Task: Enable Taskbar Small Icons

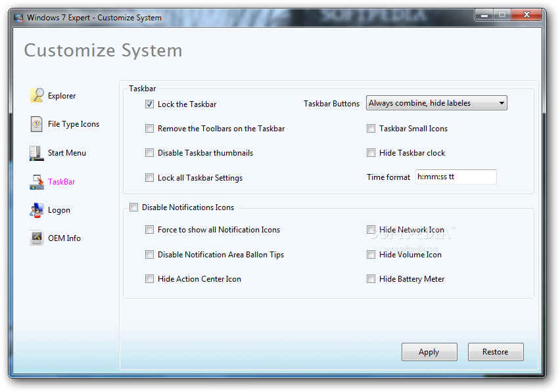Action: [x=371, y=129]
